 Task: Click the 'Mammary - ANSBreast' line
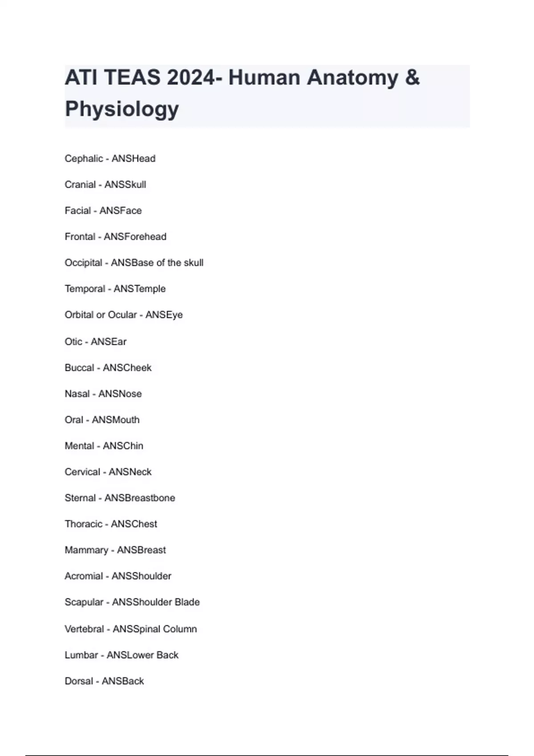[x=115, y=550]
